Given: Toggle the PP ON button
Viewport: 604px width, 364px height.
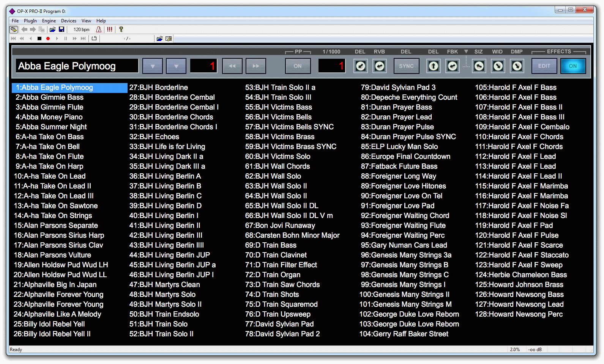Looking at the screenshot, I should [298, 66].
